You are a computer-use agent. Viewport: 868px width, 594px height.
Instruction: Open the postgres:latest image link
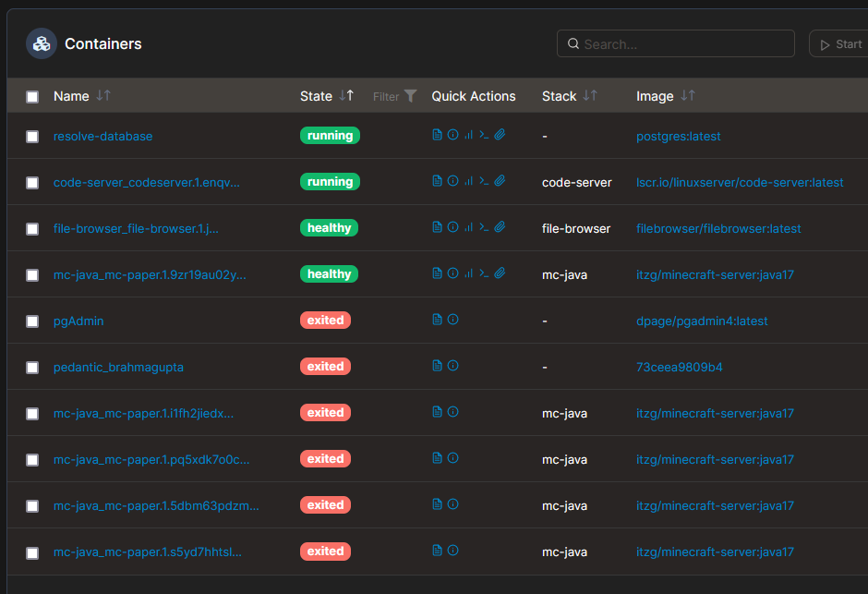679,134
